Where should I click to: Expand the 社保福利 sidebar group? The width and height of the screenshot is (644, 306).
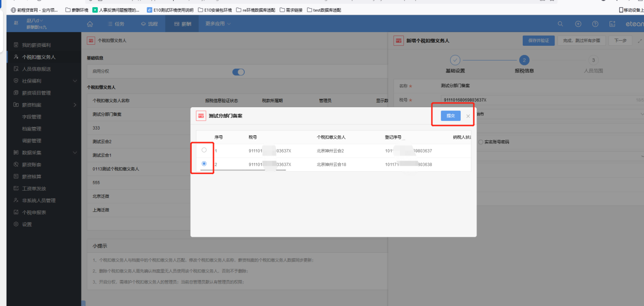coord(75,81)
